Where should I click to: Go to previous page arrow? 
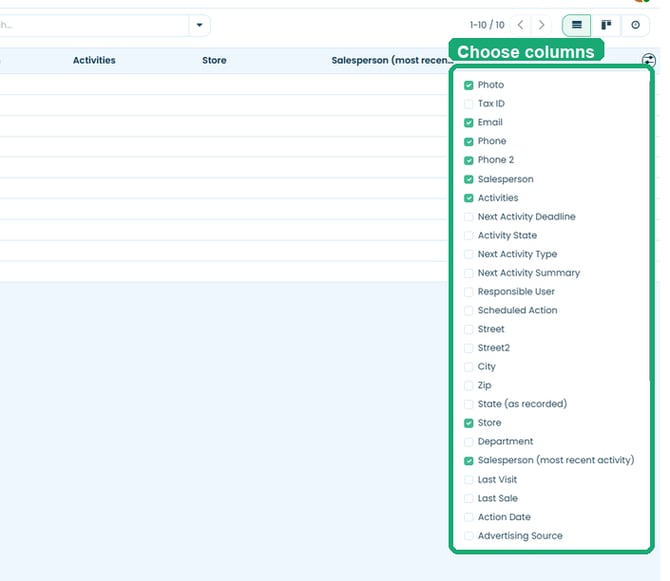pyautogui.click(x=520, y=25)
